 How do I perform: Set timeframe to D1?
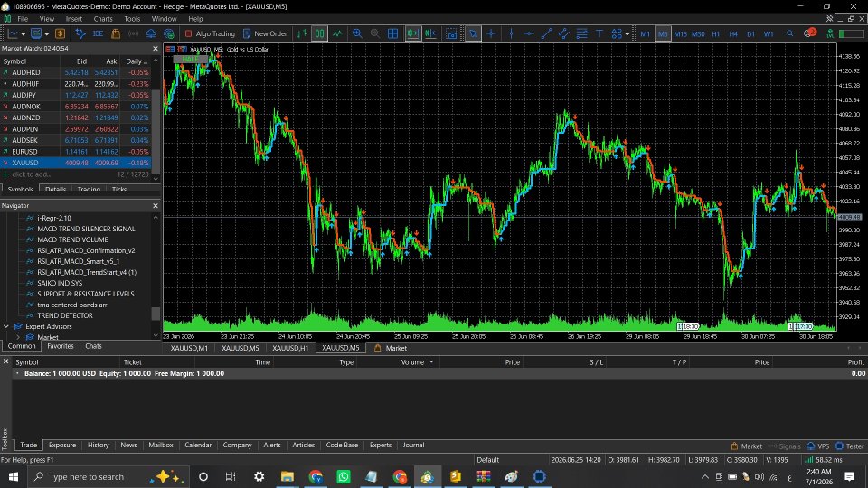coord(750,33)
